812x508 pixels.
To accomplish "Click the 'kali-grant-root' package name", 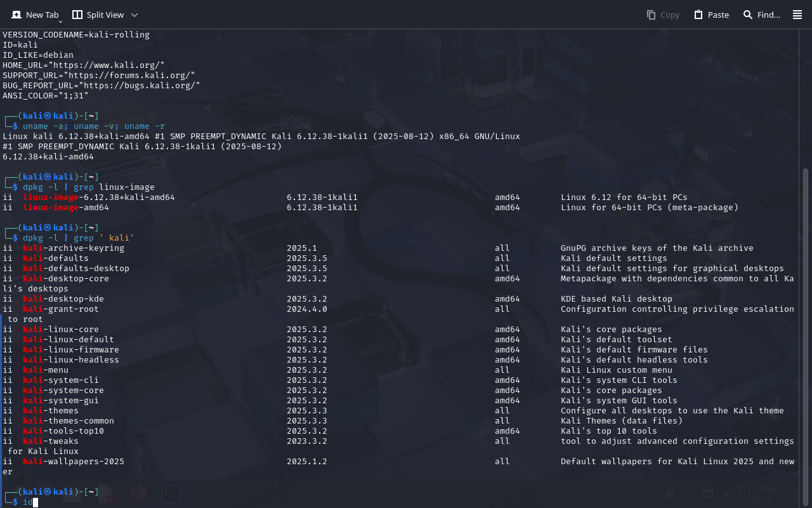I will pos(61,309).
